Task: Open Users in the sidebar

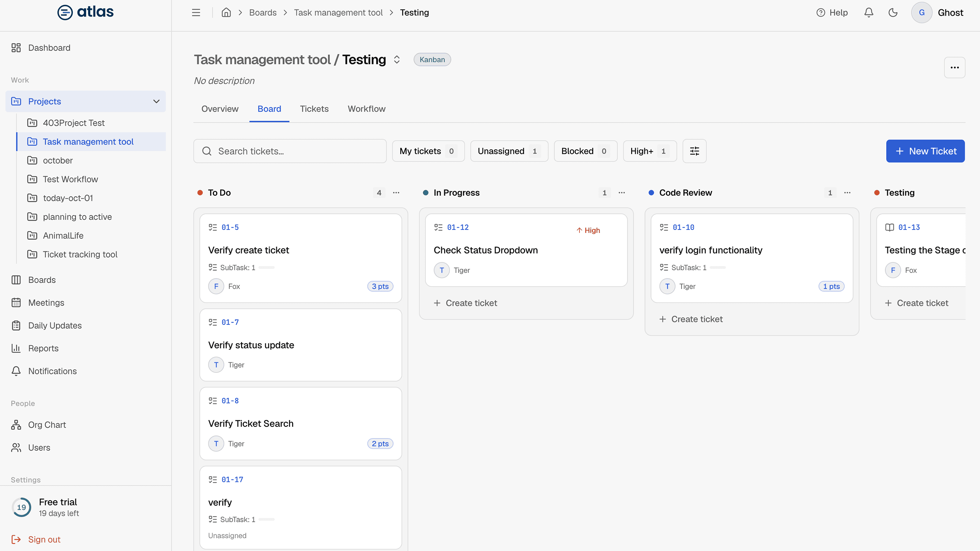Action: click(x=86, y=448)
